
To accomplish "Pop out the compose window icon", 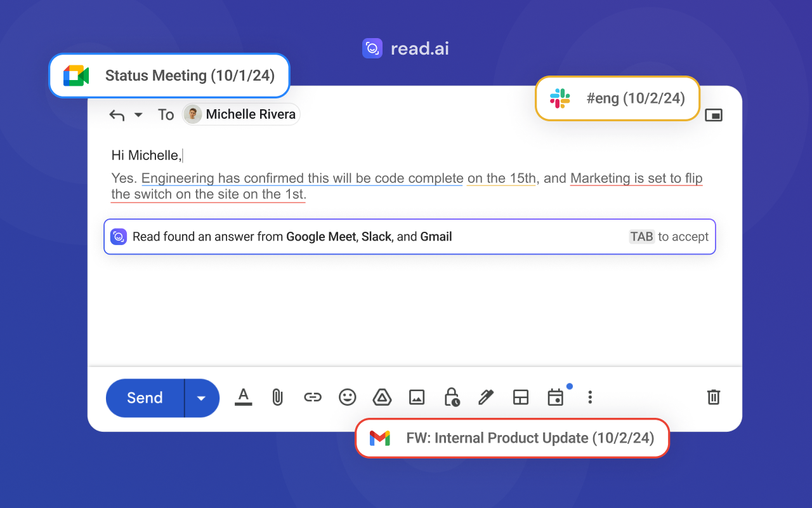I will (x=714, y=115).
